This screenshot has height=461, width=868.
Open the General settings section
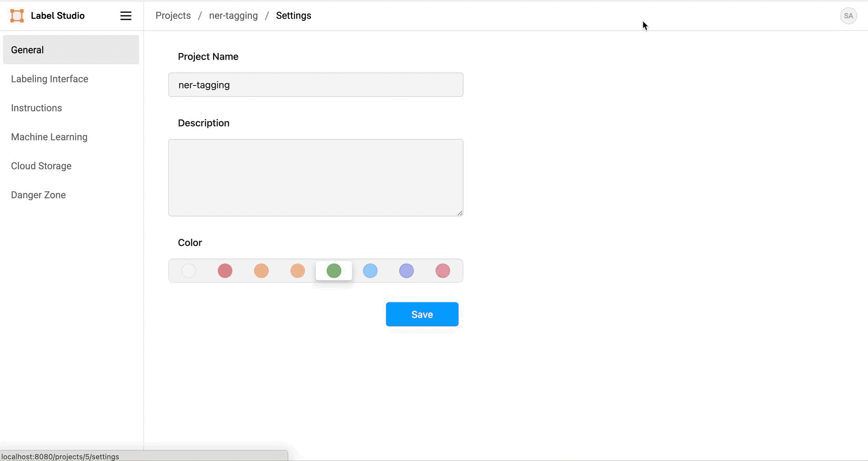tap(27, 50)
